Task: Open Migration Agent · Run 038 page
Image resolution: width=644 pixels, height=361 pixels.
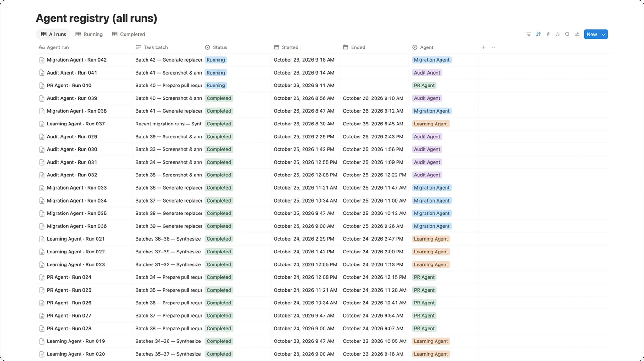Action: (x=77, y=111)
